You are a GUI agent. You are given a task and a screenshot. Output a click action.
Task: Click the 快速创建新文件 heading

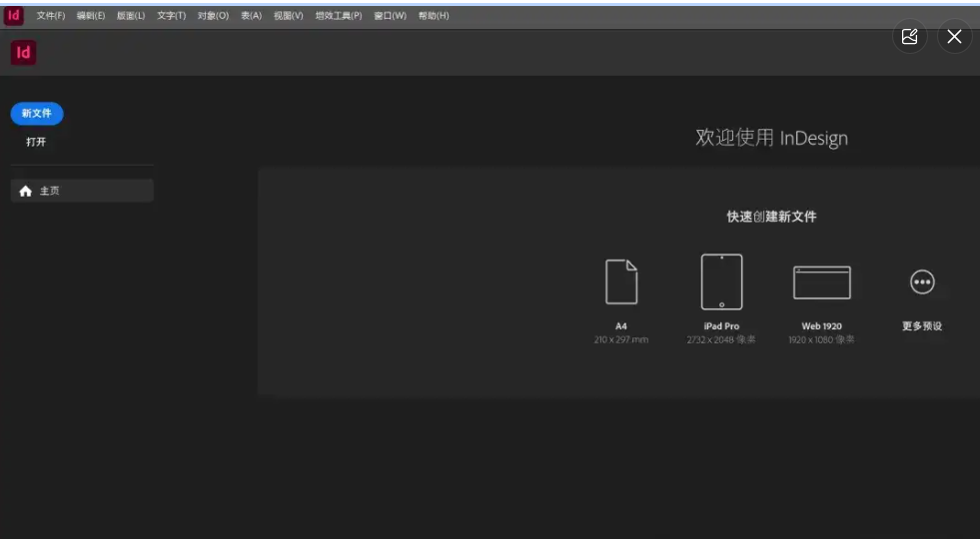771,217
